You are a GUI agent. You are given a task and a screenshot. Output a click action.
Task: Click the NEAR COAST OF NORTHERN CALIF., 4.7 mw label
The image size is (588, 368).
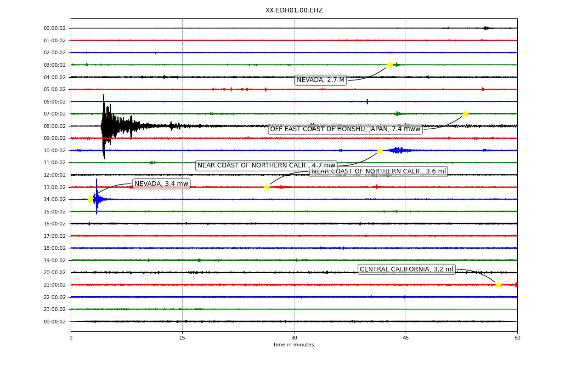click(x=266, y=166)
